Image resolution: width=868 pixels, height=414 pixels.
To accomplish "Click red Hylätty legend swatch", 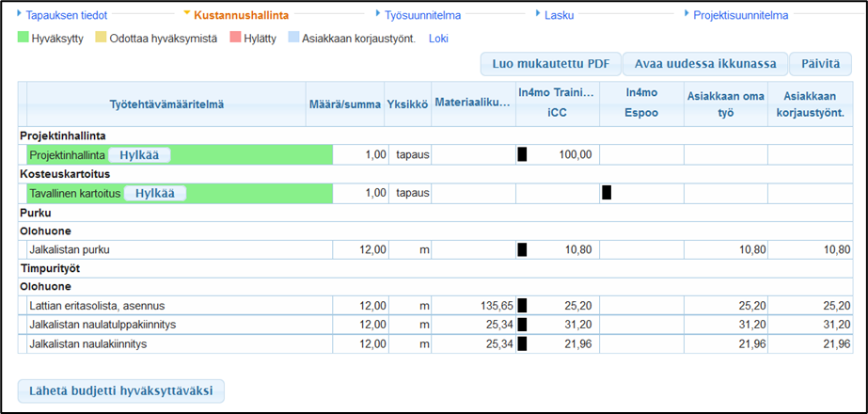I will 234,39.
